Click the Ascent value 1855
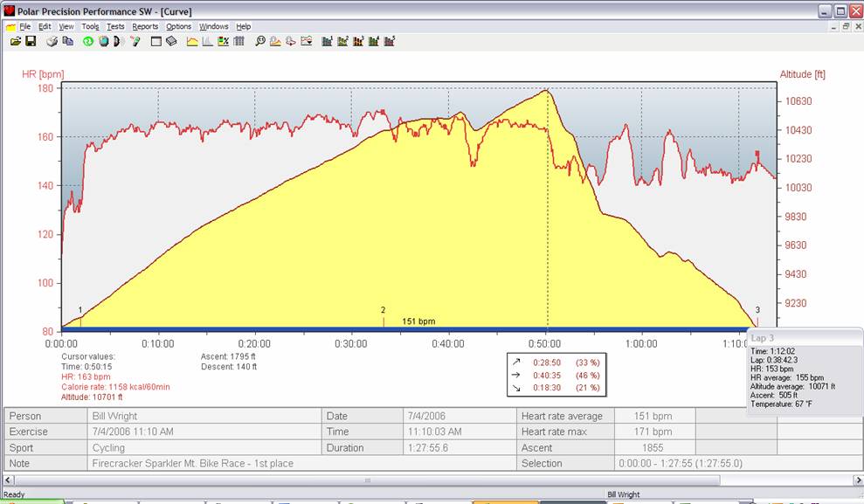864x504 pixels. tap(654, 448)
